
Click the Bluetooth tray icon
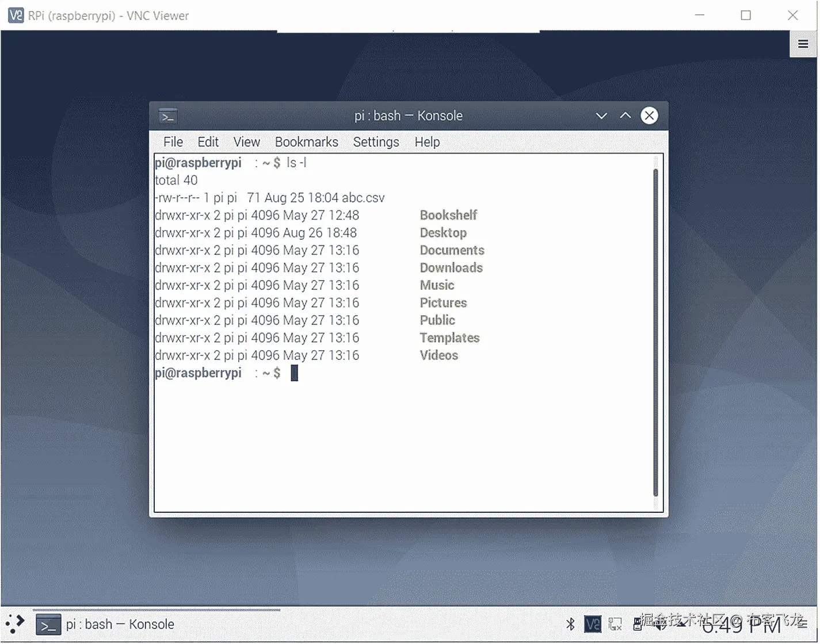click(570, 624)
